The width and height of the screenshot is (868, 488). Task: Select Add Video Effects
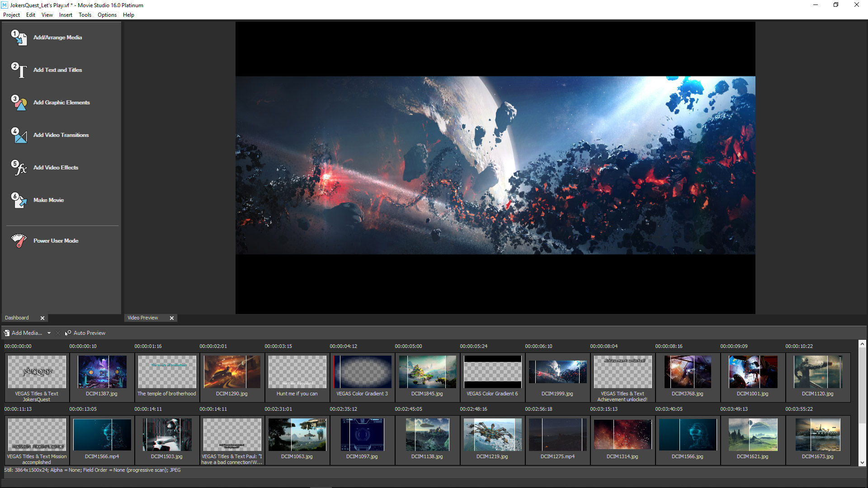point(56,168)
